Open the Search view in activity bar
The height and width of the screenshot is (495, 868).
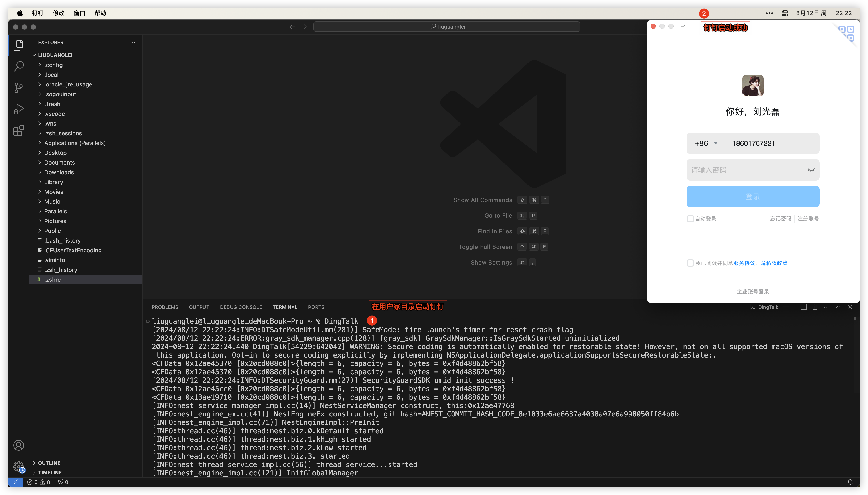(18, 66)
